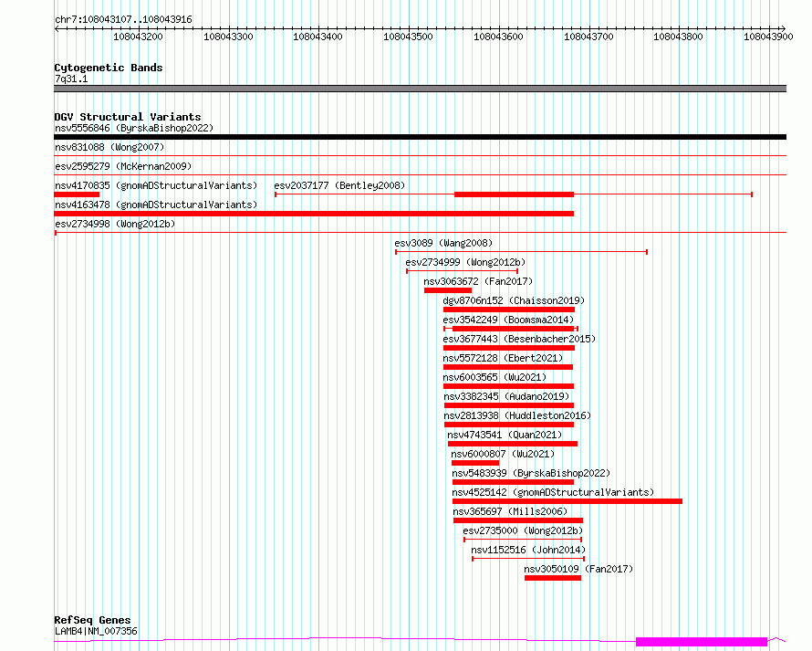Click the nsv365697 (Mills2006) label
The width and height of the screenshot is (812, 651).
tap(510, 511)
